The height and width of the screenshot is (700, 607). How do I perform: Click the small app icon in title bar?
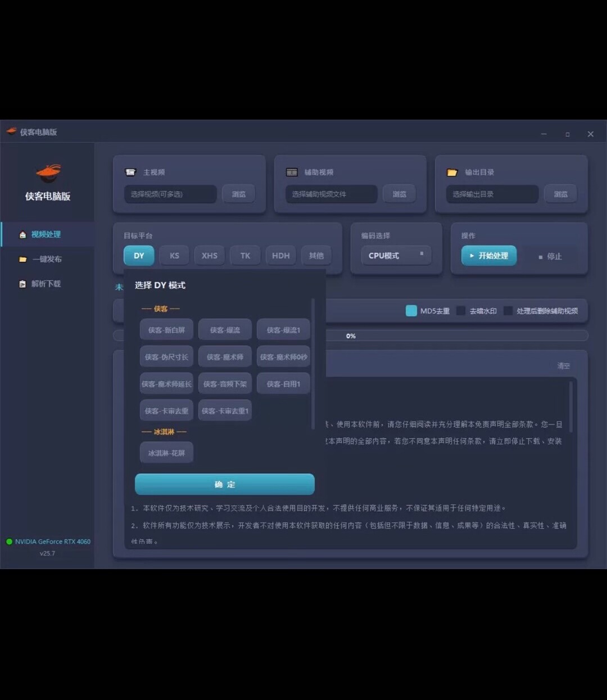point(11,131)
